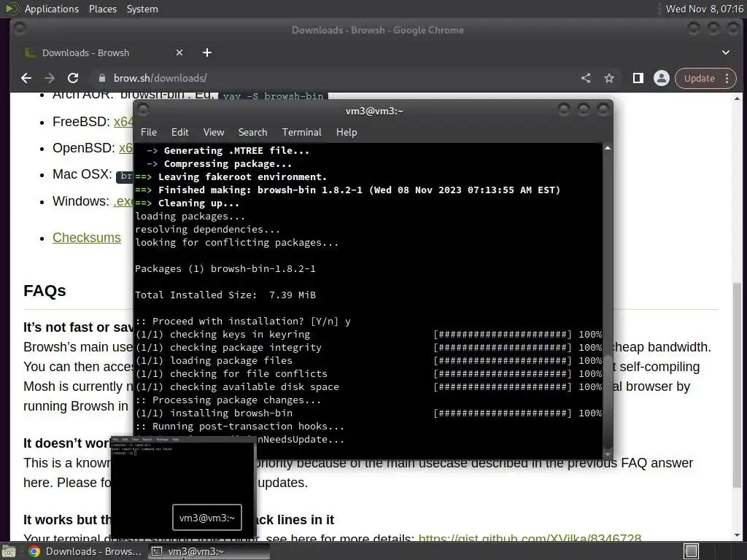Bookmark this page with the star icon
Viewport: 747px width, 560px height.
pos(609,78)
